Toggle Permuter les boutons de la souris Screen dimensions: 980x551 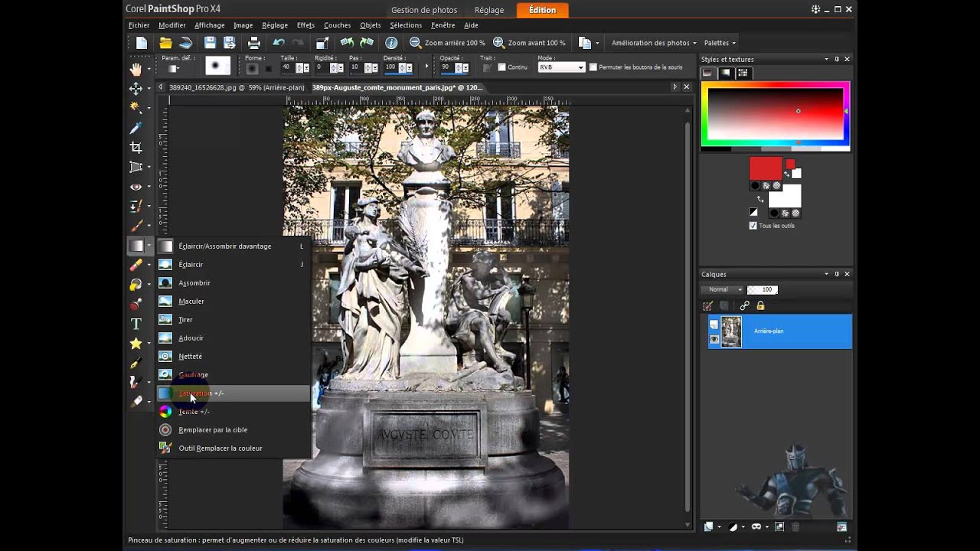coord(593,67)
